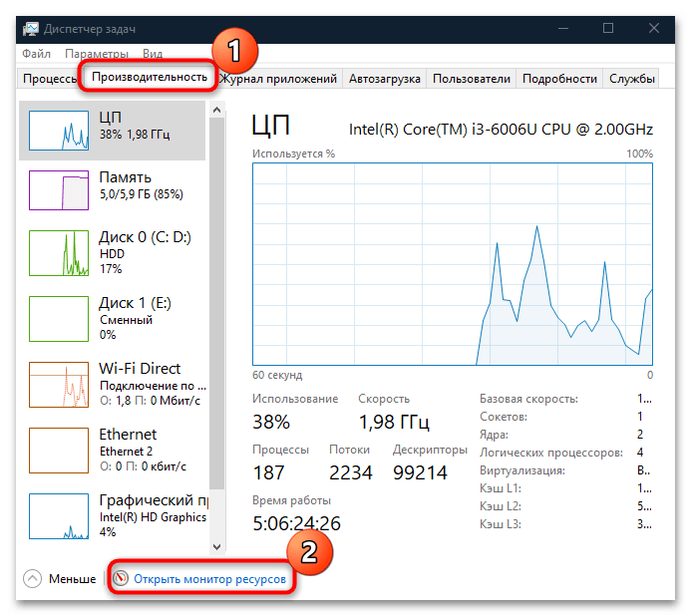This screenshot has height=616, width=691.
Task: Switch to the Процессы tab
Action: pyautogui.click(x=49, y=79)
